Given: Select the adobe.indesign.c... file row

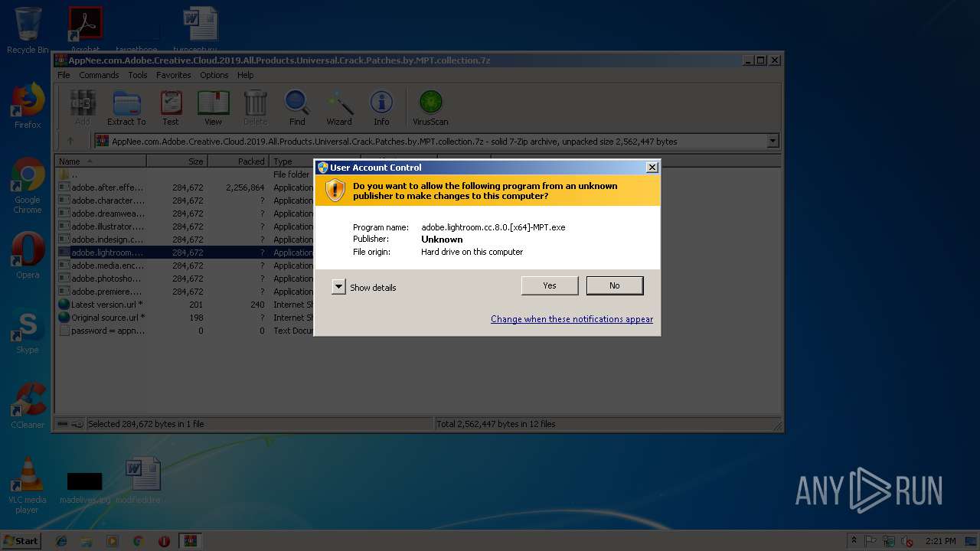Looking at the screenshot, I should tap(185, 240).
